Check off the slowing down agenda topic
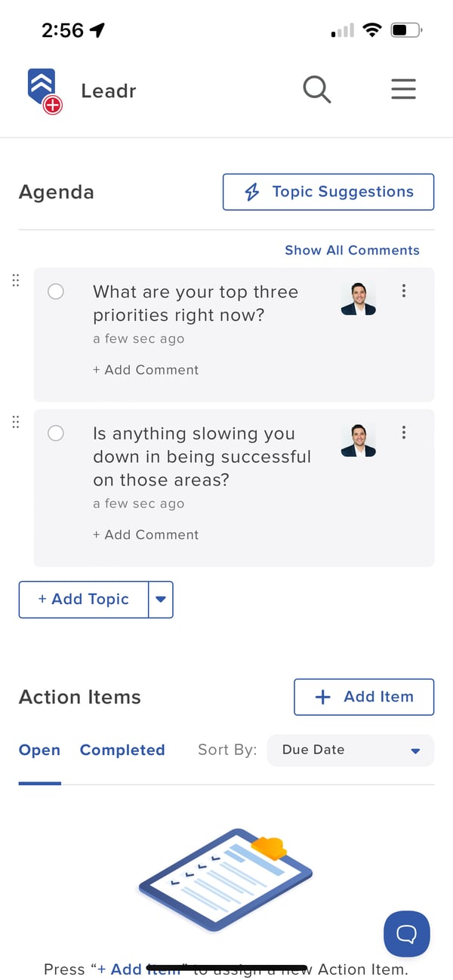Image resolution: width=453 pixels, height=980 pixels. click(55, 433)
